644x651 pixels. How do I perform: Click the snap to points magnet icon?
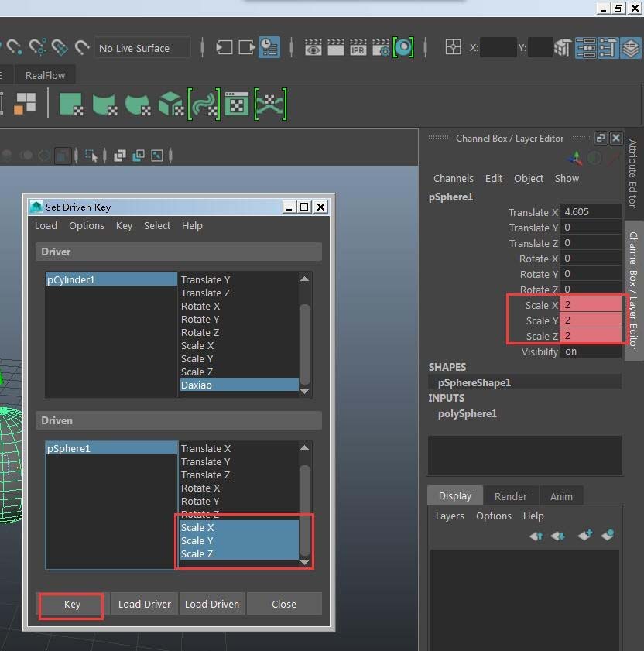(37, 47)
